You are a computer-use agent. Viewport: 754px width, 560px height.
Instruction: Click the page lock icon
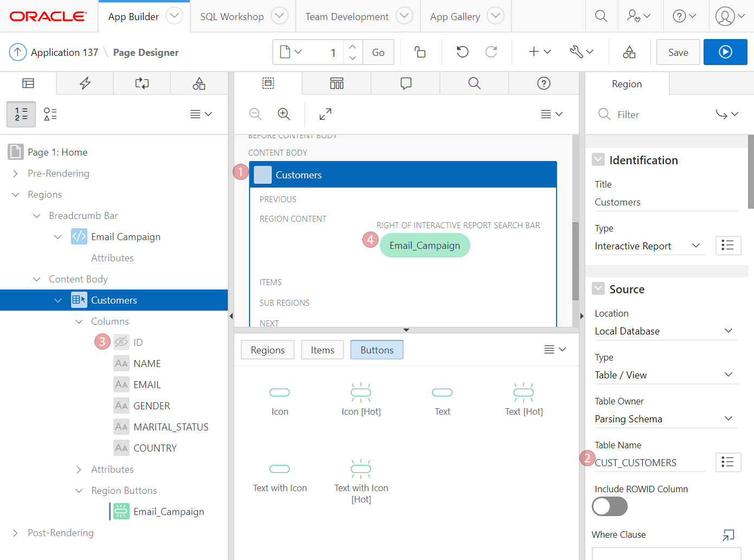420,52
